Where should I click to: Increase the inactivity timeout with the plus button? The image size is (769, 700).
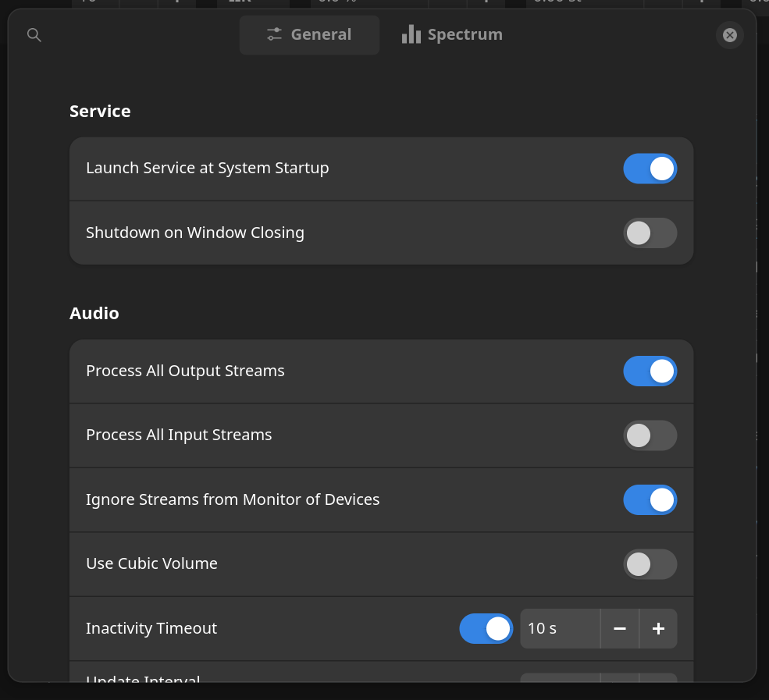point(658,628)
